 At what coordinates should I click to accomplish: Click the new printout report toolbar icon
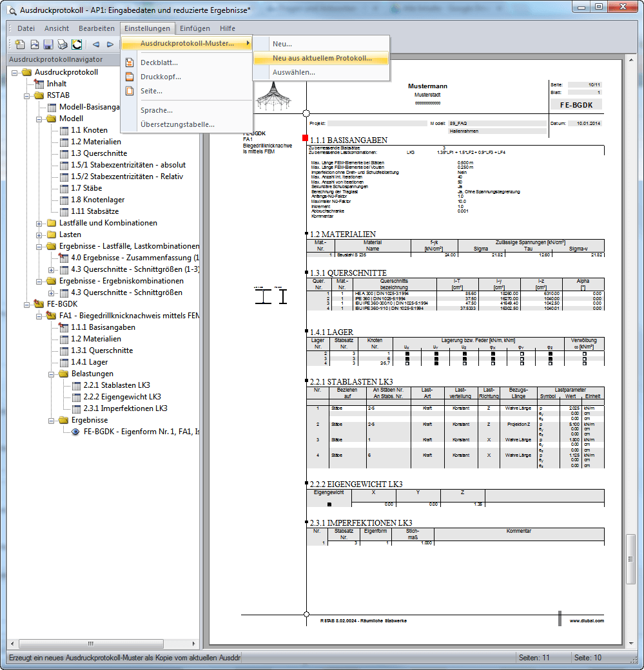click(20, 44)
